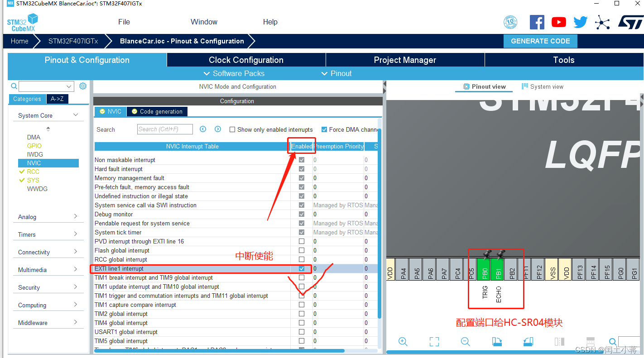Click the horizontal flip view icon

[591, 342]
